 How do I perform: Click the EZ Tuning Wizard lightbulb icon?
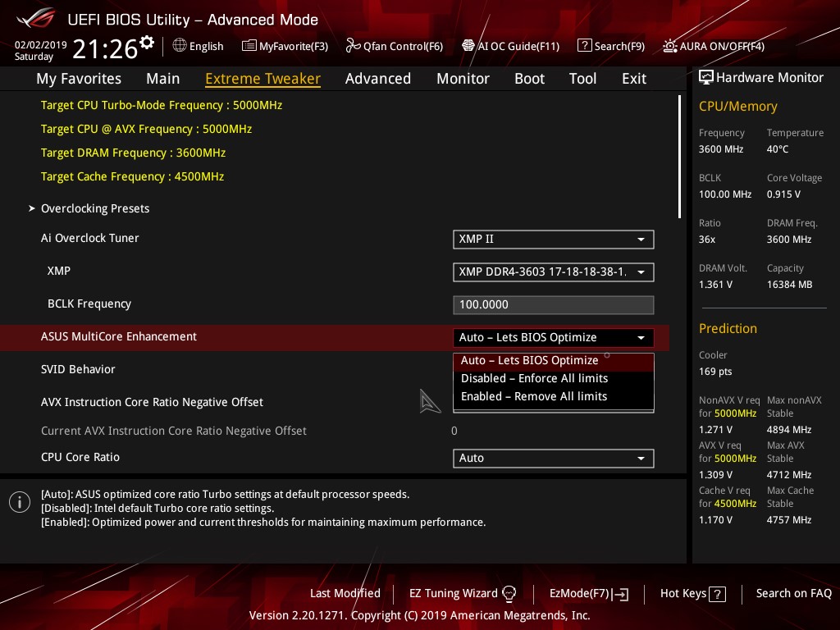click(509, 594)
